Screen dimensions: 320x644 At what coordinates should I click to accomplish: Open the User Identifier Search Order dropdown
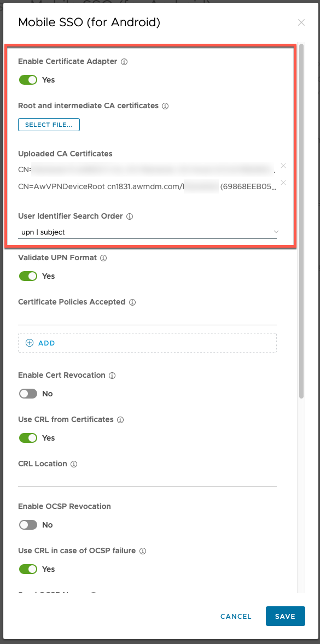click(x=148, y=232)
